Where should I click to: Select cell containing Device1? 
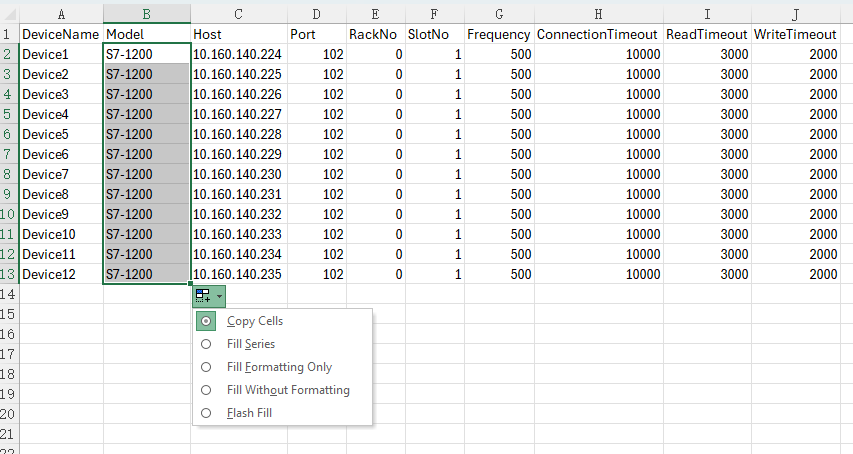(60, 54)
